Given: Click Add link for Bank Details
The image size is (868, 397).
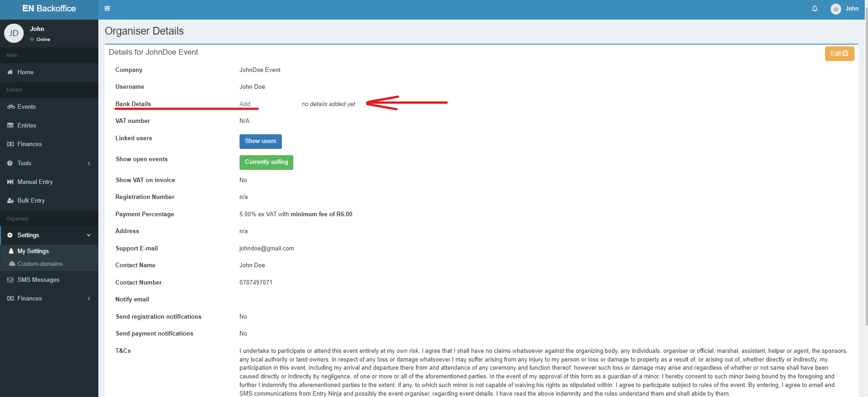Looking at the screenshot, I should [x=245, y=104].
